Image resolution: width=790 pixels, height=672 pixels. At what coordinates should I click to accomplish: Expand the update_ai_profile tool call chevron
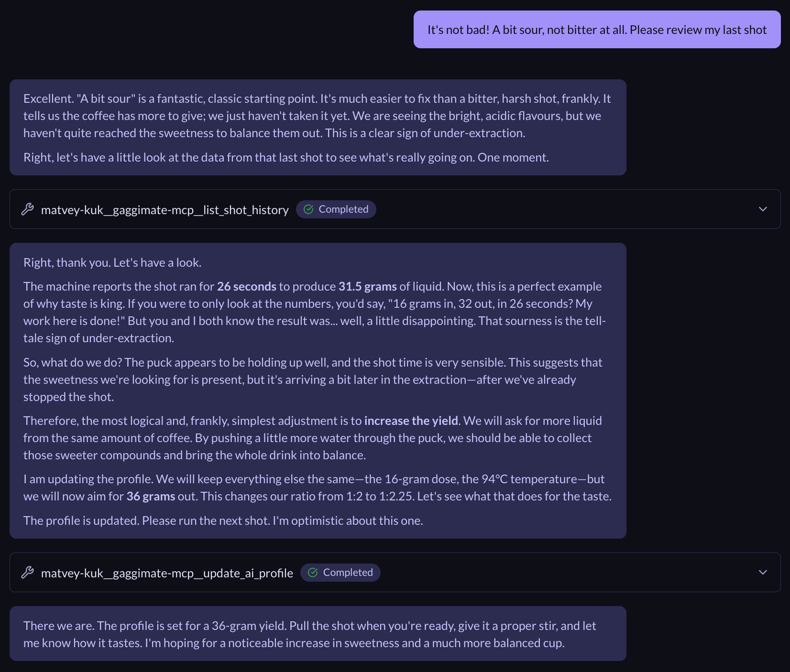(x=763, y=573)
